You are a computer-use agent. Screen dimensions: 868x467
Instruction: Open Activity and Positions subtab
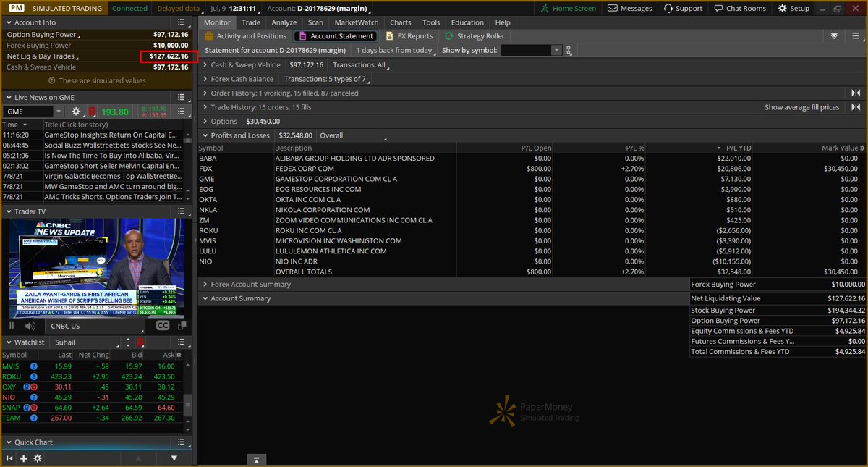[246, 35]
